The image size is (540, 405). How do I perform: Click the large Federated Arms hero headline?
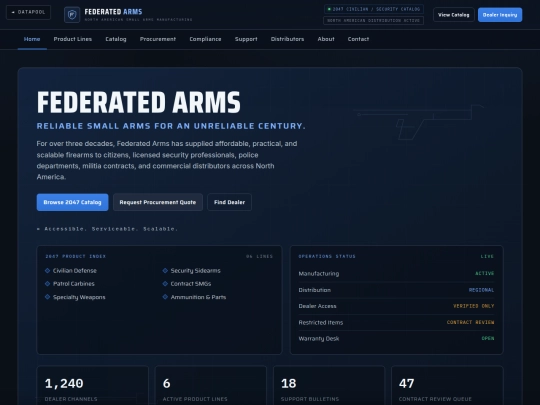pos(138,102)
